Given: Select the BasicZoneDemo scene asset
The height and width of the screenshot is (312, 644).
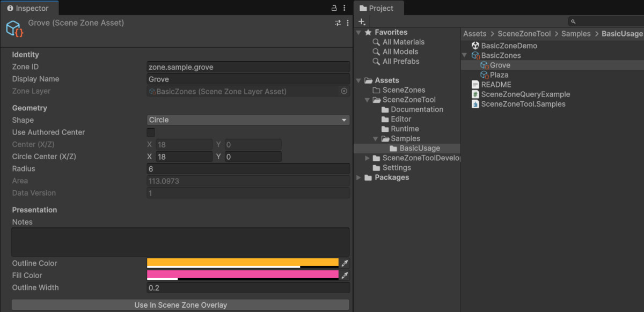Looking at the screenshot, I should coord(504,46).
